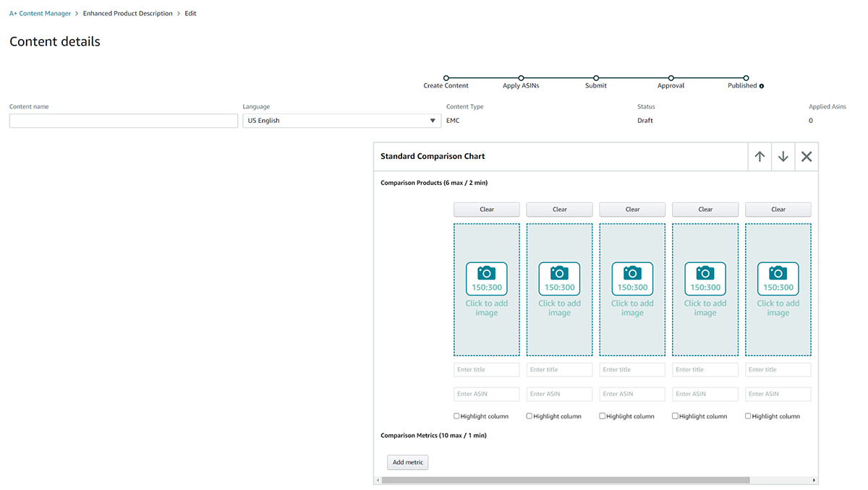This screenshot has height=490, width=868.
Task: Clear the second comparison product column
Action: pyautogui.click(x=559, y=210)
